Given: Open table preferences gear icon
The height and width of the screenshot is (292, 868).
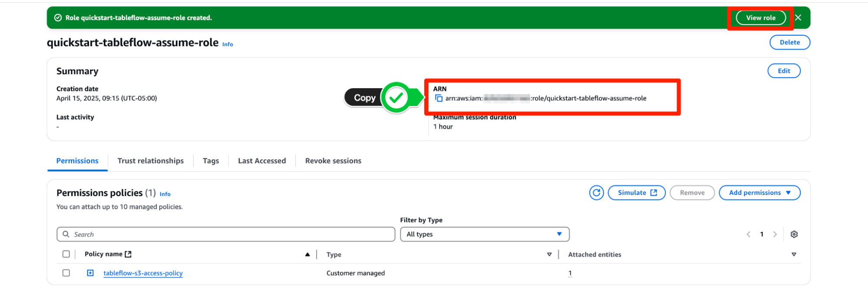Looking at the screenshot, I should coord(794,234).
